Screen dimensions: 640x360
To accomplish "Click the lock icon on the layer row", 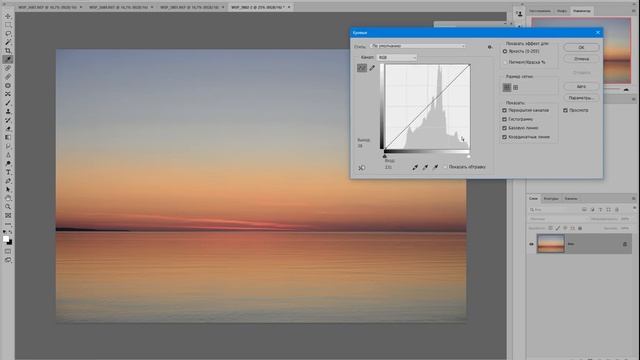I will [x=625, y=244].
